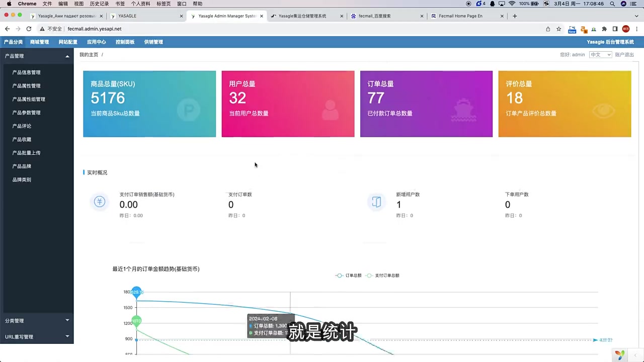Viewport: 644px width, 362px height.
Task: Click the Yasagle logo in the bottom corner
Action: (620, 355)
